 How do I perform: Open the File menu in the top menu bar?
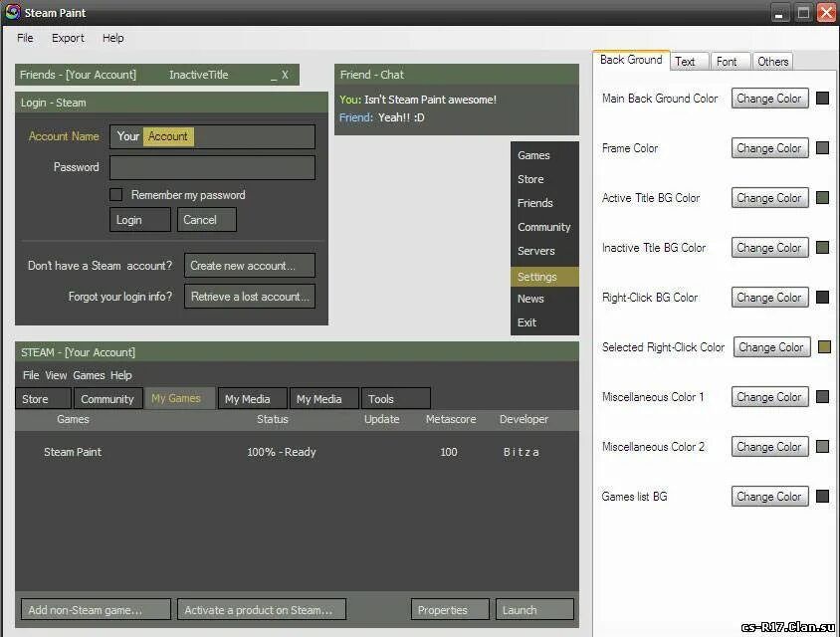(25, 38)
